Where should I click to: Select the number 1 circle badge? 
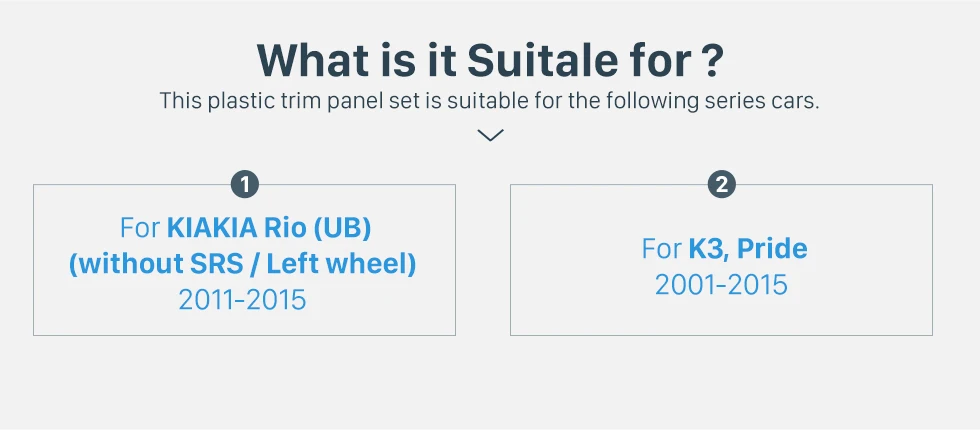(x=244, y=184)
